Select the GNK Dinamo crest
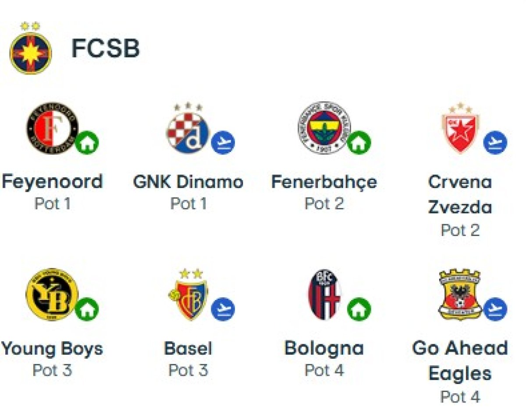The height and width of the screenshot is (420, 526). (x=188, y=128)
